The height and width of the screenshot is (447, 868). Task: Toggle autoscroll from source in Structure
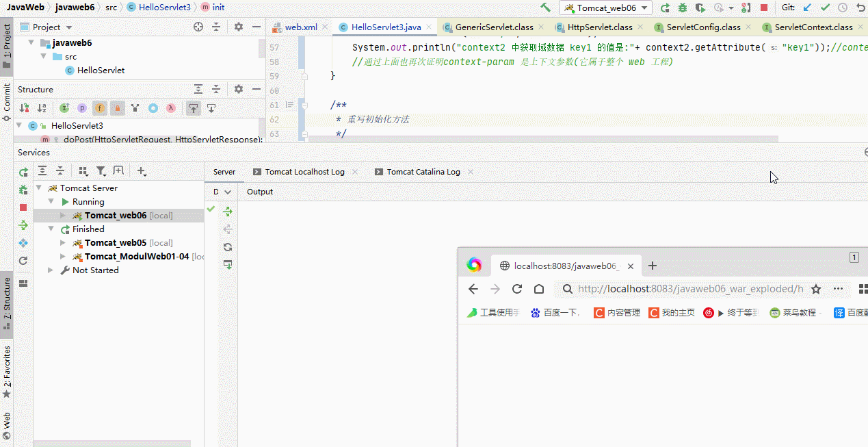tap(211, 108)
